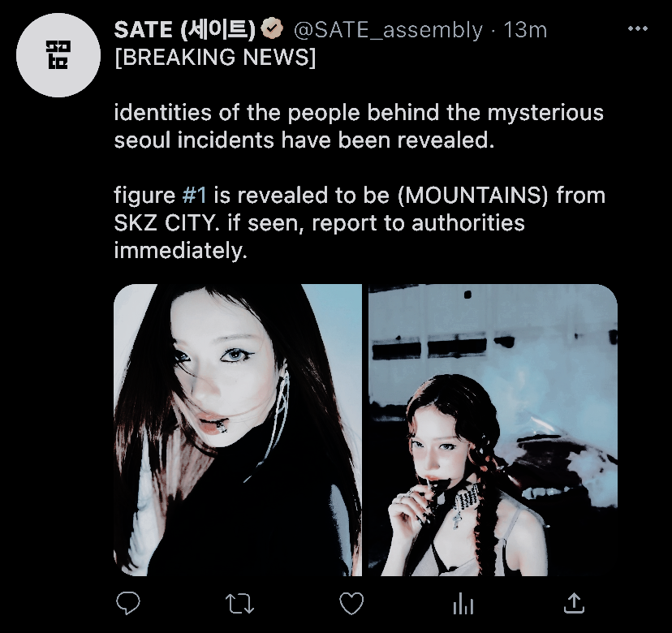Image resolution: width=672 pixels, height=633 pixels.
Task: Open the left close-up portrait photo
Action: [x=238, y=430]
